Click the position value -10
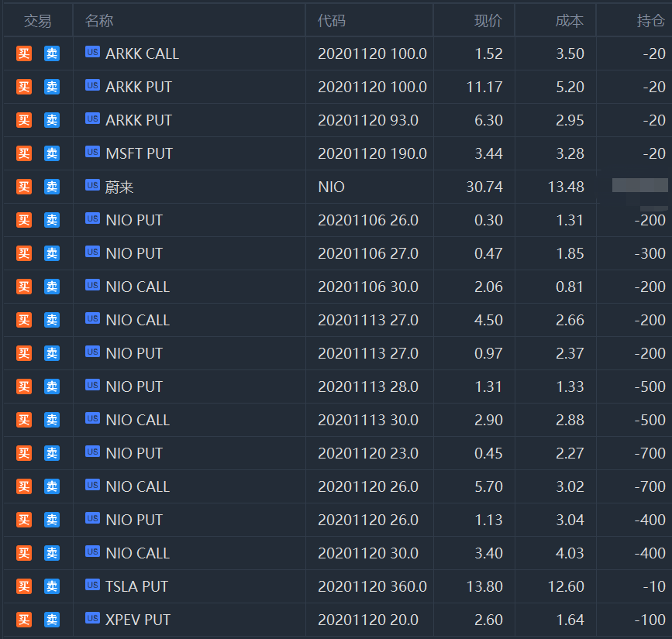Viewport: 672px width, 639px height. tap(654, 586)
